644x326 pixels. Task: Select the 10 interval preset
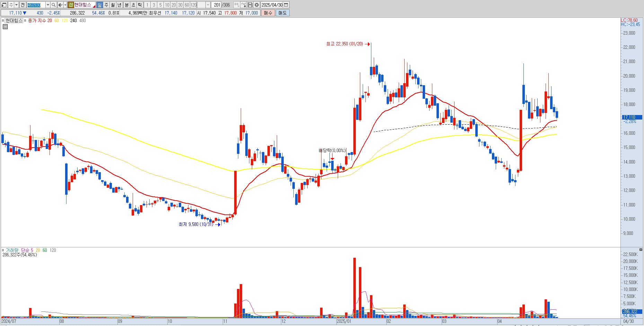167,5
